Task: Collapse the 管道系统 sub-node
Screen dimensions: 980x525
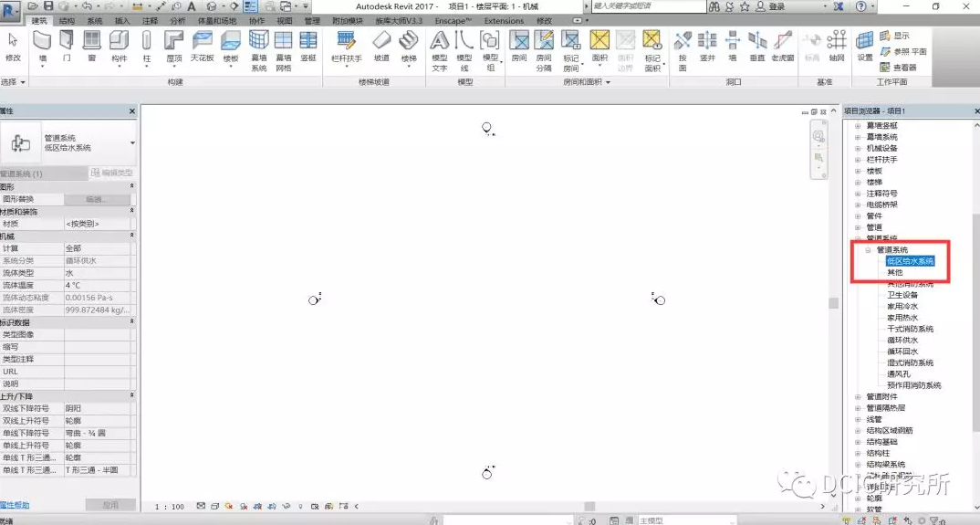Action: [x=868, y=249]
